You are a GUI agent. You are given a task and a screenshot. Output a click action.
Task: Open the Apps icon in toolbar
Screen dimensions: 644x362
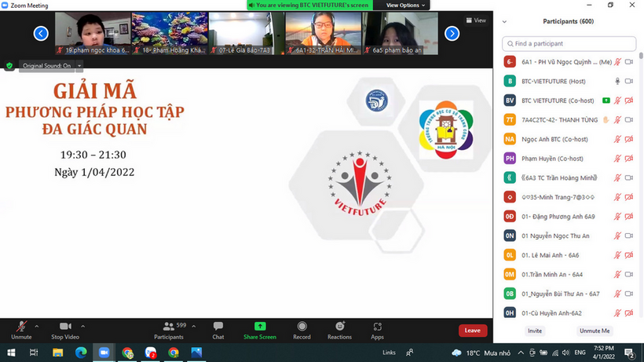pos(377,326)
